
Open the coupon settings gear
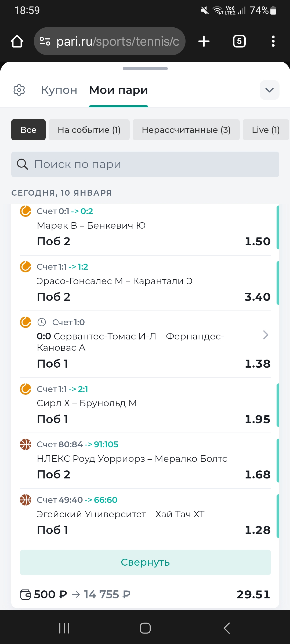tap(19, 90)
